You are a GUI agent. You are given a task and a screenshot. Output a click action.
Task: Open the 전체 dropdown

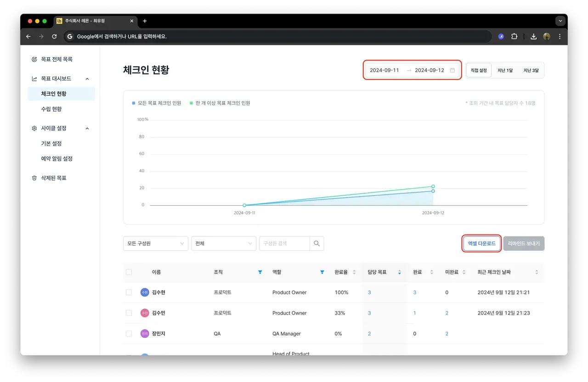(224, 243)
